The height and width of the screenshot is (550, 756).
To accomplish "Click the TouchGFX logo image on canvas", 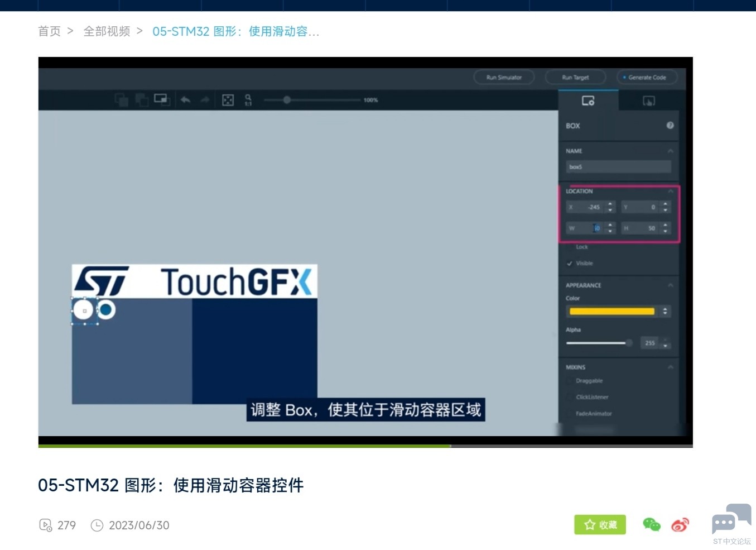I will point(195,281).
